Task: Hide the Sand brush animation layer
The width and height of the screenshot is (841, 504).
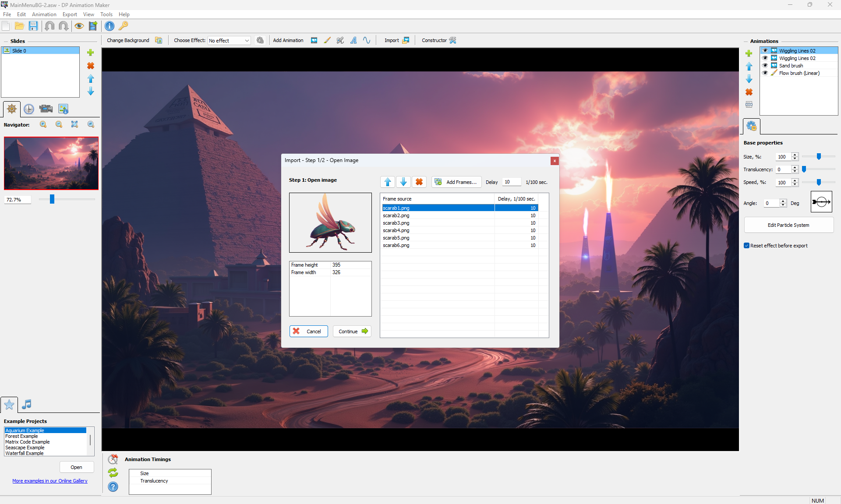Action: pos(765,66)
